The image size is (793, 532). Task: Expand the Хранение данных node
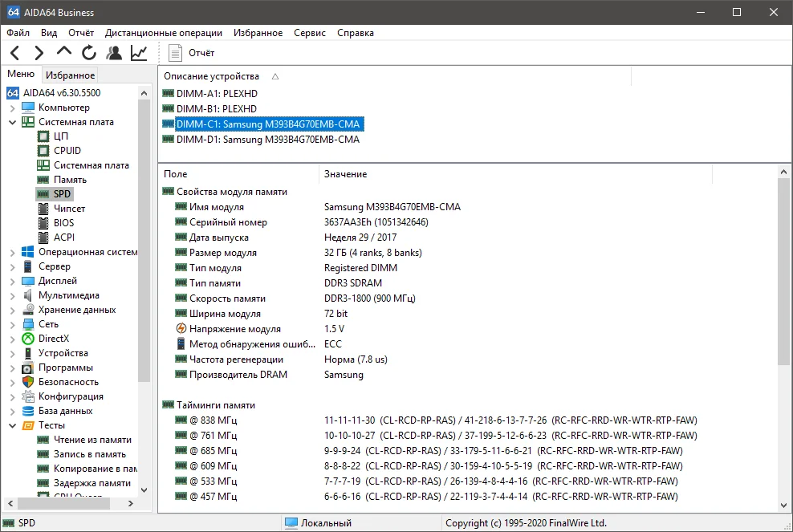click(13, 310)
